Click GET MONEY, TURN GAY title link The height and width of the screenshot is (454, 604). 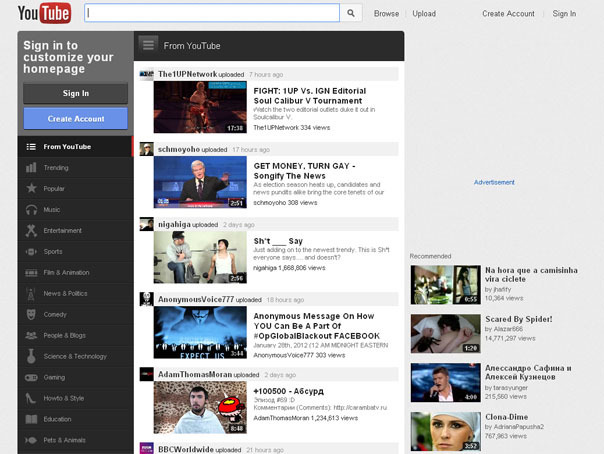[x=304, y=171]
